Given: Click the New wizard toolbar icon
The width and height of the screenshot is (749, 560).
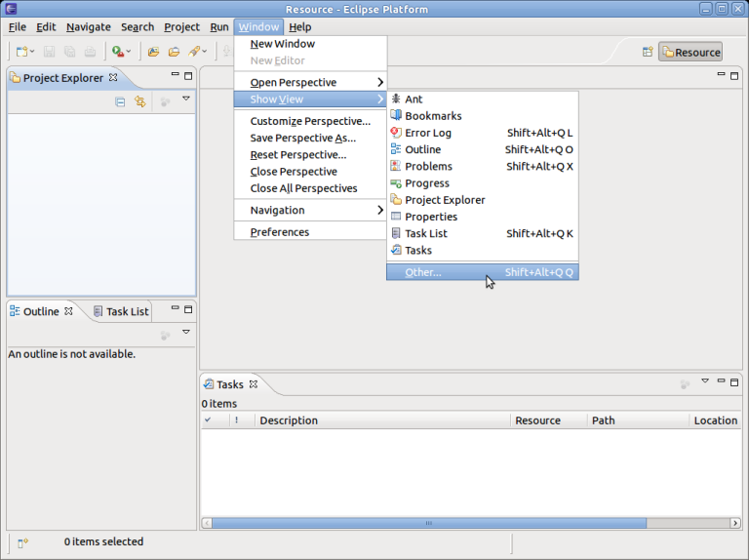Looking at the screenshot, I should click(x=21, y=52).
